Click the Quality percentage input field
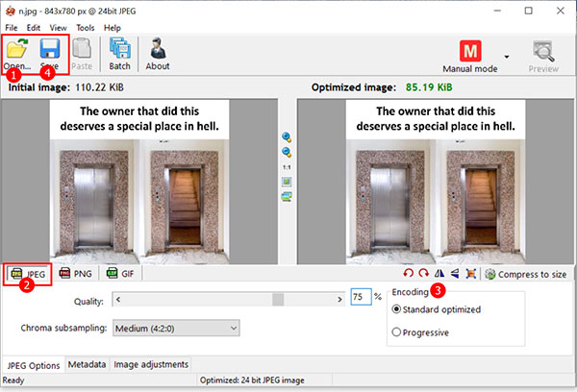 [358, 298]
